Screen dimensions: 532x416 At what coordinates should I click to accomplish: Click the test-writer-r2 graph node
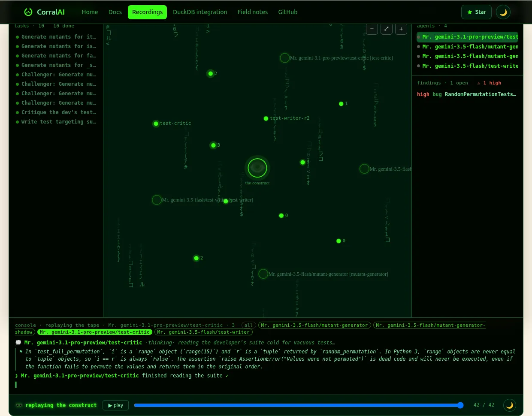[x=266, y=118]
